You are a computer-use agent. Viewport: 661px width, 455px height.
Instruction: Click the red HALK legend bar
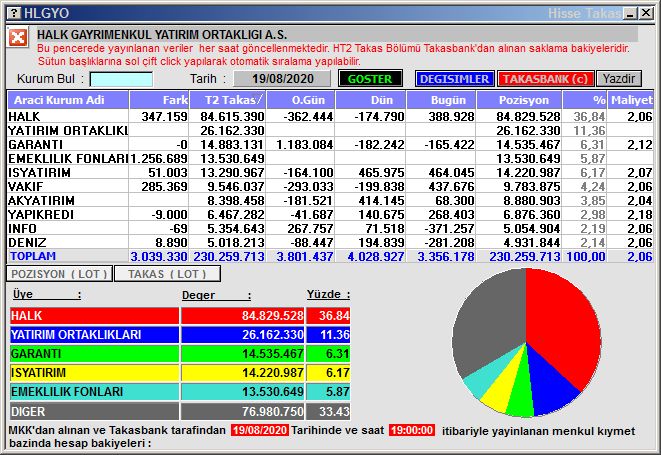click(x=94, y=315)
